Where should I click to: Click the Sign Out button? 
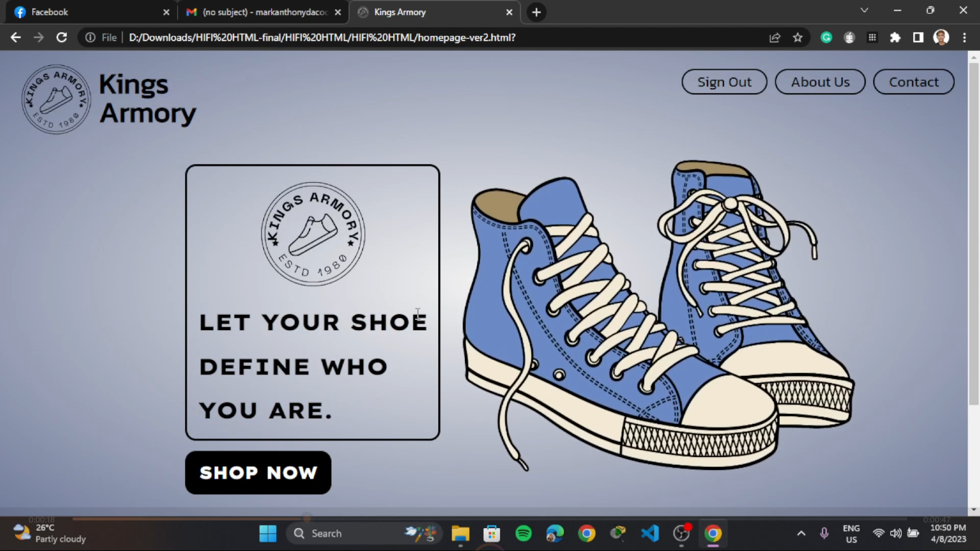point(725,82)
